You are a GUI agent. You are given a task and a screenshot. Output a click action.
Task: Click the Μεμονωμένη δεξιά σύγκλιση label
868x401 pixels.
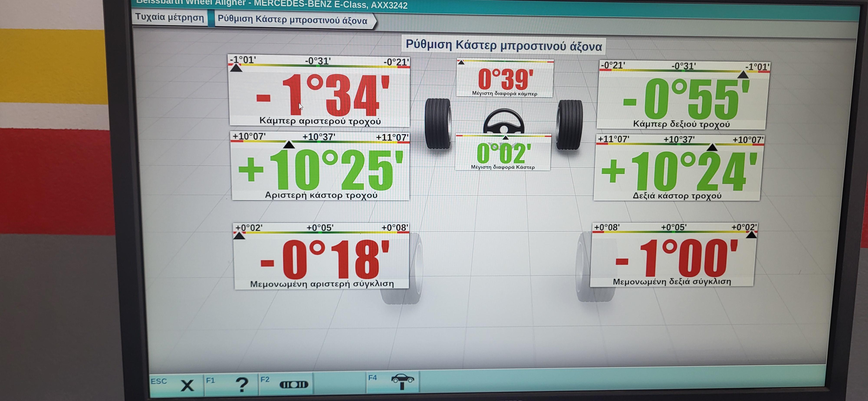672,282
